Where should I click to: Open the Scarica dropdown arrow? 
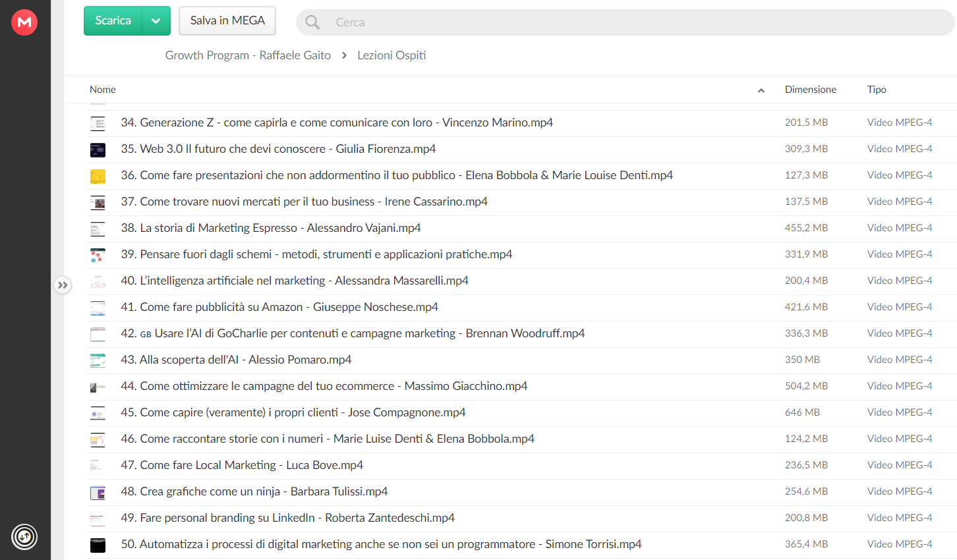(x=156, y=21)
